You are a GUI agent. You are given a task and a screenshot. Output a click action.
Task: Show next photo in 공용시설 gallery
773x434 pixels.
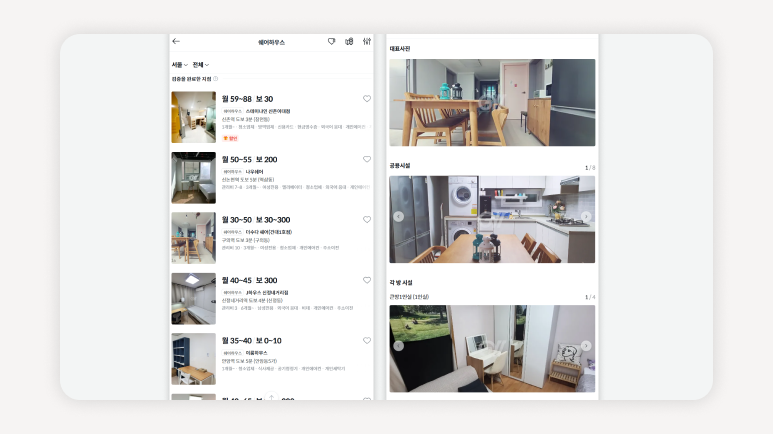click(x=586, y=216)
